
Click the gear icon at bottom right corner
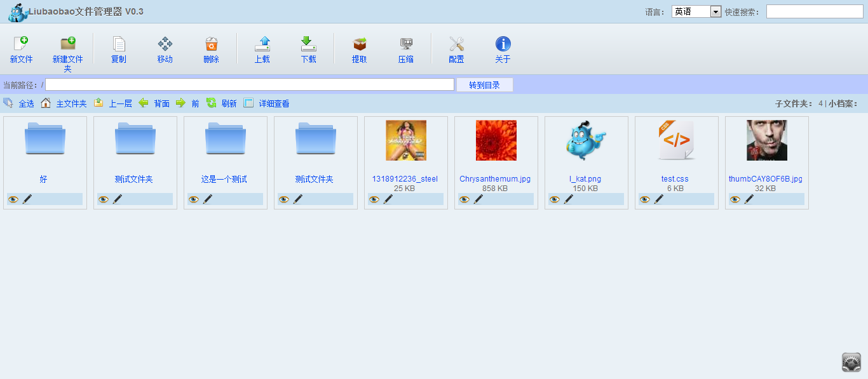click(851, 362)
